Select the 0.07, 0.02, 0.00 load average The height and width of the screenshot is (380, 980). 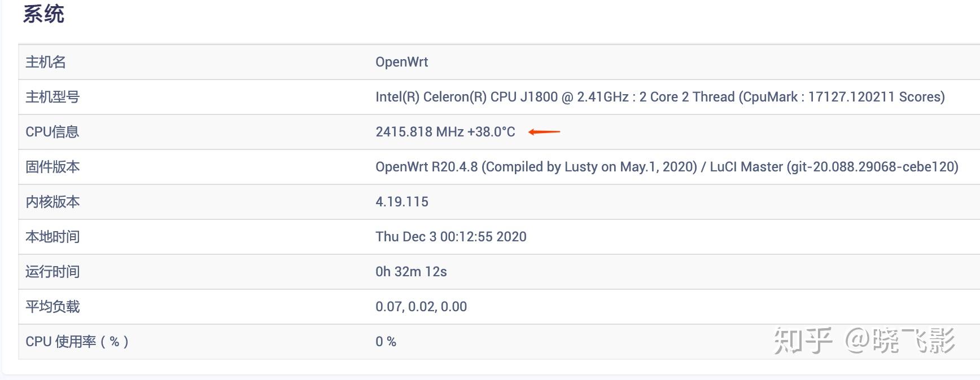421,307
